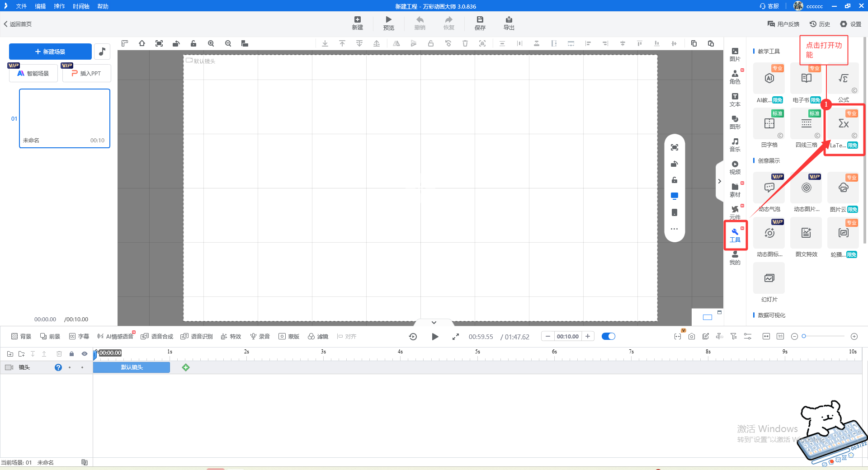Open the 音乐 music panel
Image resolution: width=868 pixels, height=470 pixels.
pos(735,144)
